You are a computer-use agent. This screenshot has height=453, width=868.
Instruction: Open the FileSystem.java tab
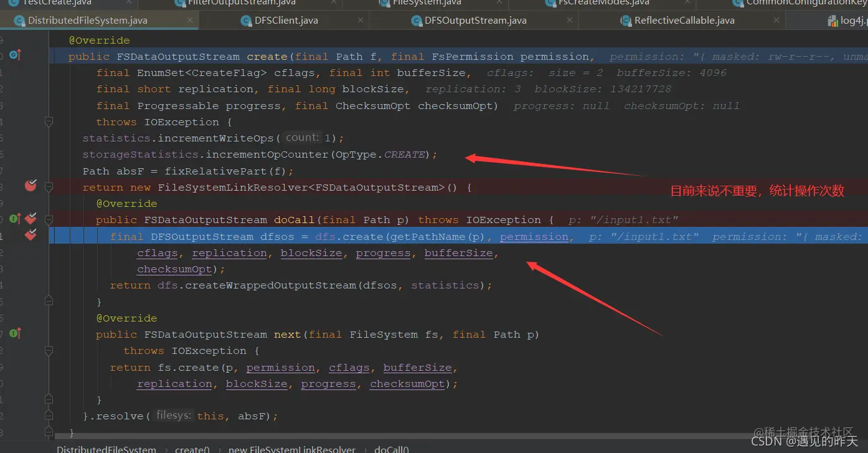click(x=427, y=3)
